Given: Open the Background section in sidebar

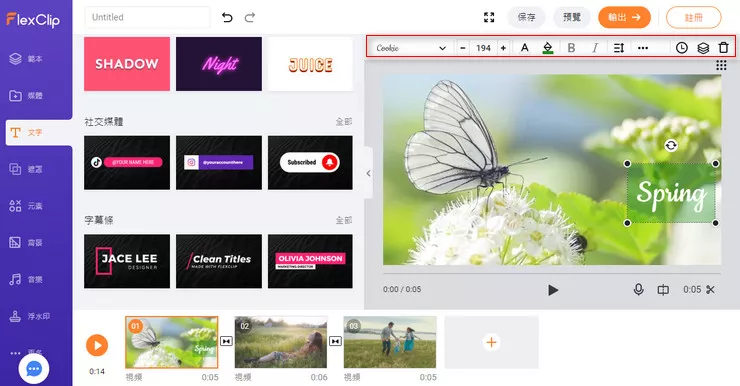Looking at the screenshot, I should pyautogui.click(x=26, y=243).
